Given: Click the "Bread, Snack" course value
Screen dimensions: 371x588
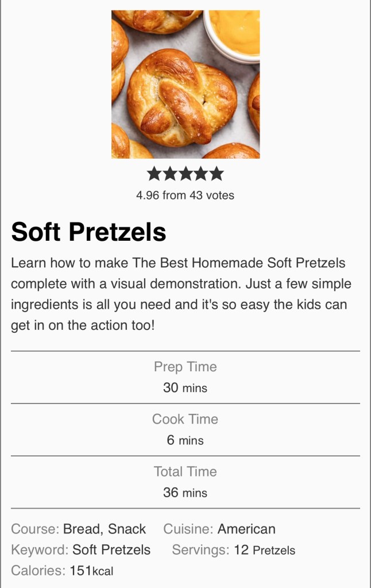Looking at the screenshot, I should coord(105,529).
